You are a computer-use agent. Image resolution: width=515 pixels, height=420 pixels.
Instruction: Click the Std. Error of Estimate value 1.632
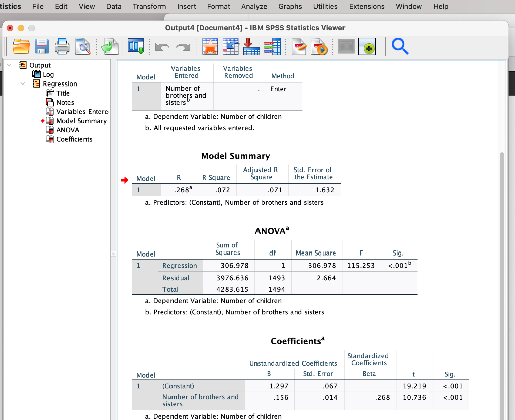[325, 190]
